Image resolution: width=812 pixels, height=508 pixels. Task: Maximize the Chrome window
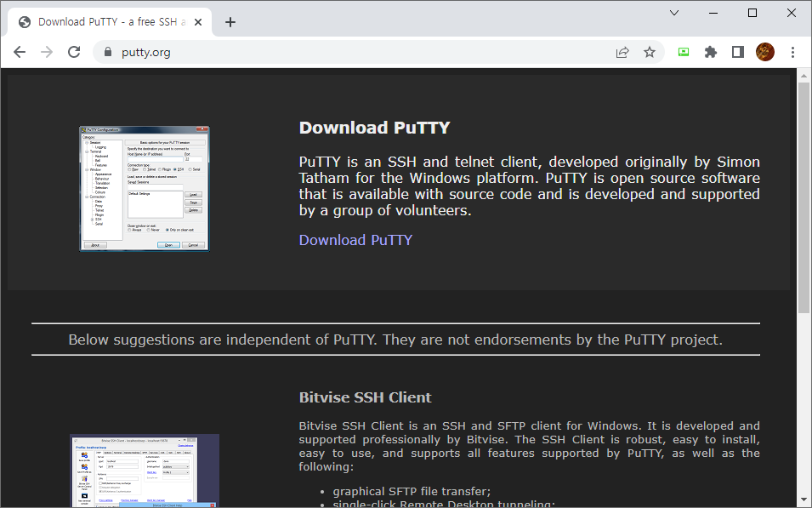click(752, 13)
